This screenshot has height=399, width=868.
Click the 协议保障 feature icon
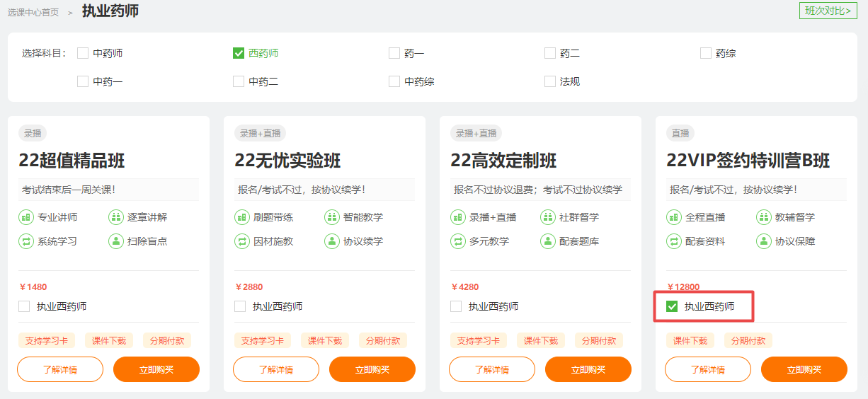(x=764, y=241)
